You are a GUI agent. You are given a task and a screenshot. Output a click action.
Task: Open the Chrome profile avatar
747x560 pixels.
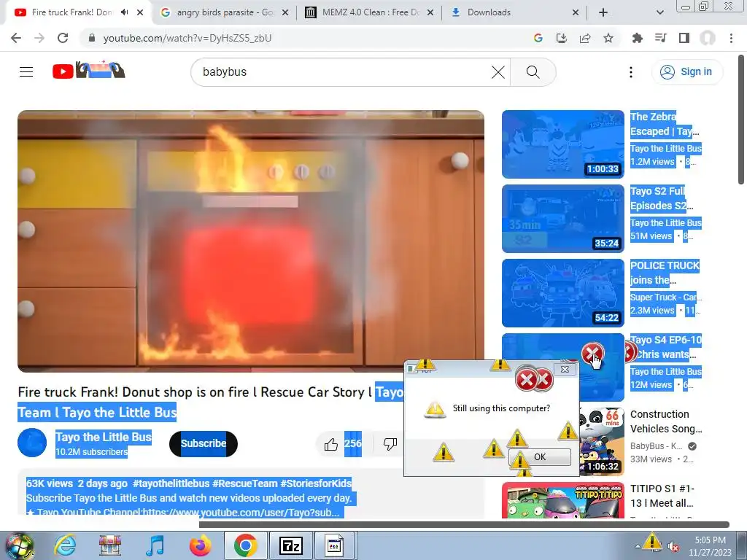pyautogui.click(x=708, y=38)
